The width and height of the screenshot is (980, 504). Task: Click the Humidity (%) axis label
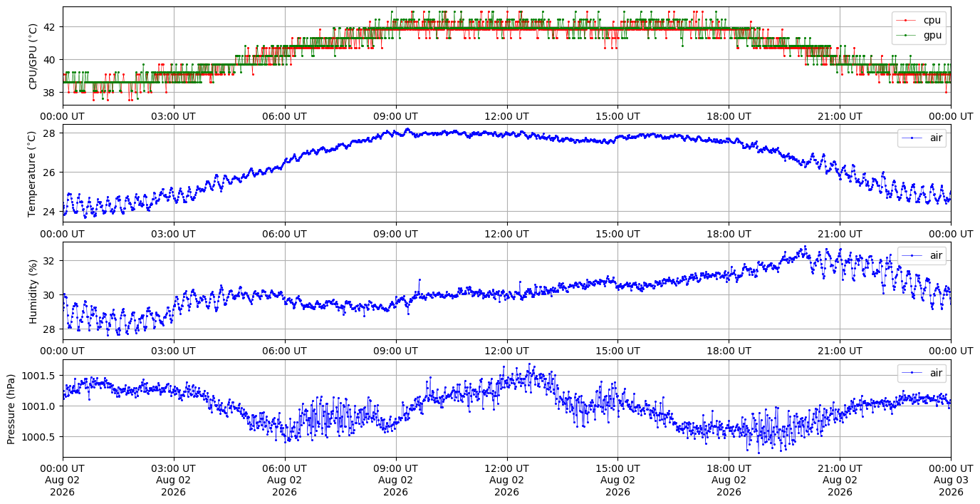point(32,290)
